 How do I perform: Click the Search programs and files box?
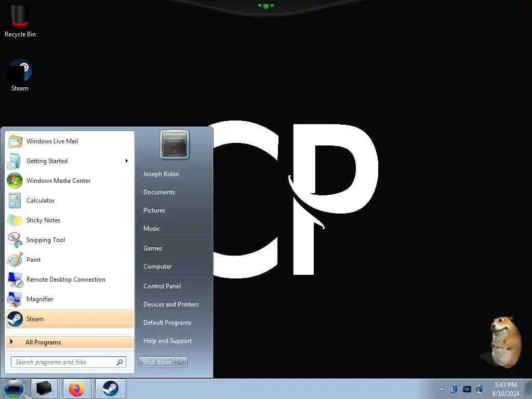coord(69,362)
